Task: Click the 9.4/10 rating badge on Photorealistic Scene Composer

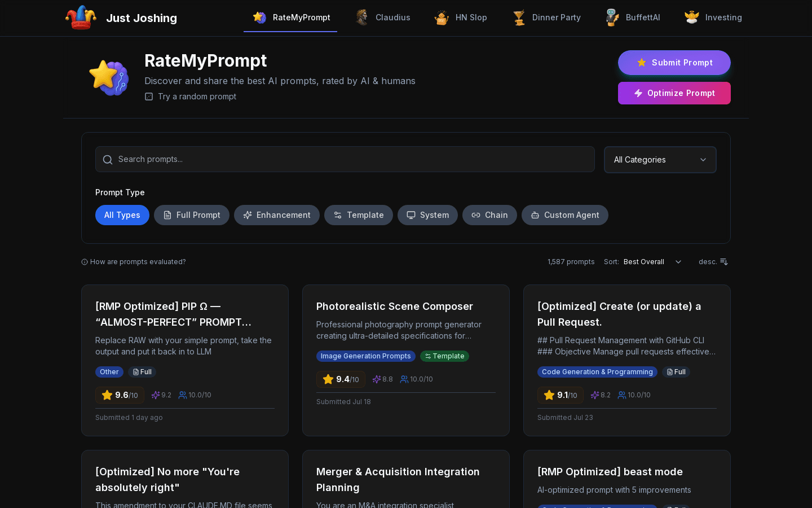Action: click(x=341, y=379)
